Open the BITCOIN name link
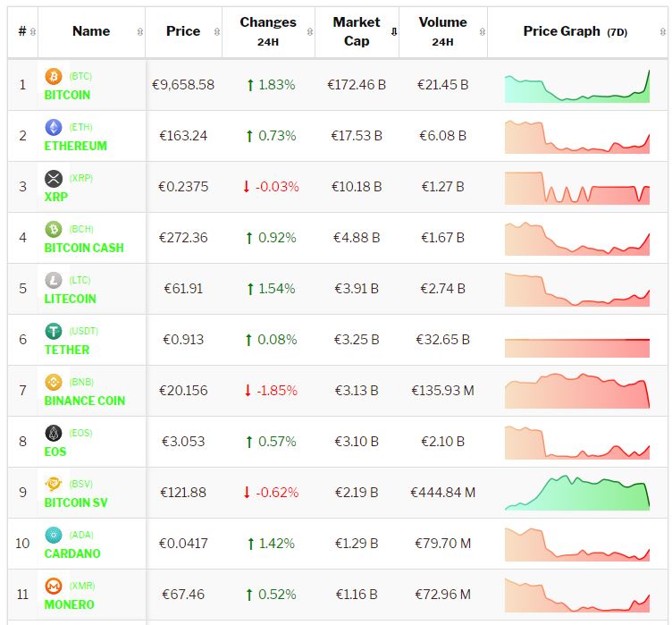The height and width of the screenshot is (625, 672). point(67,95)
